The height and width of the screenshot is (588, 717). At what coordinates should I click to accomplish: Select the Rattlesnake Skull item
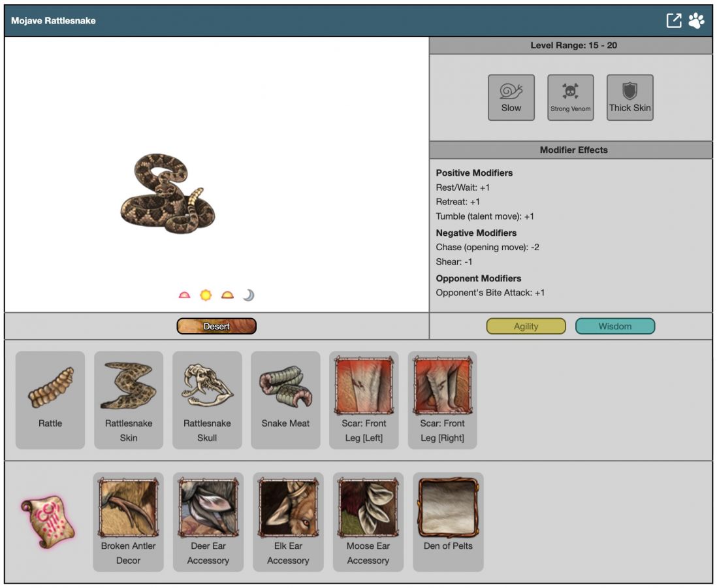click(207, 399)
